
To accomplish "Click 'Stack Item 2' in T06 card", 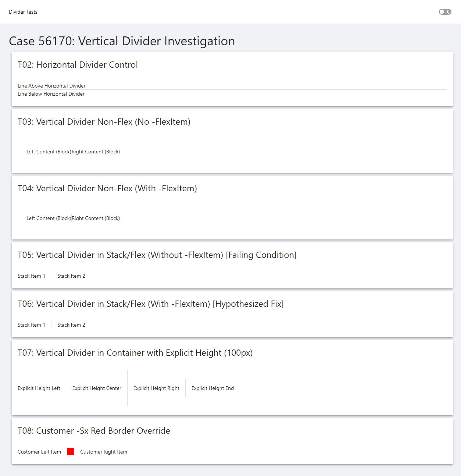I will click(x=71, y=325).
